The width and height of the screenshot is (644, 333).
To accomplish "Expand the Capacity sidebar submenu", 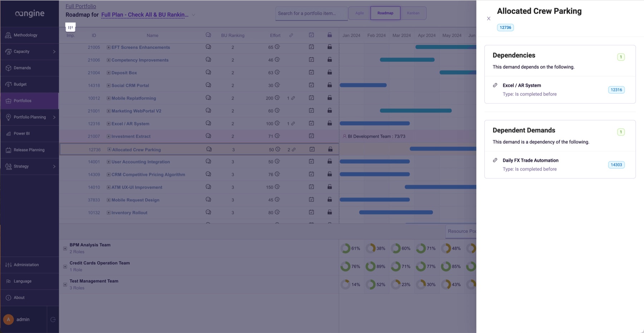I will tap(54, 52).
